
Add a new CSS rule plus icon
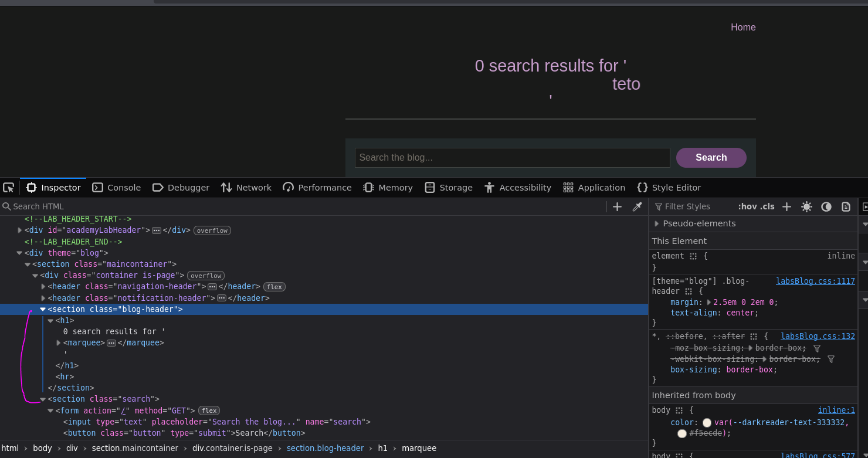[787, 206]
